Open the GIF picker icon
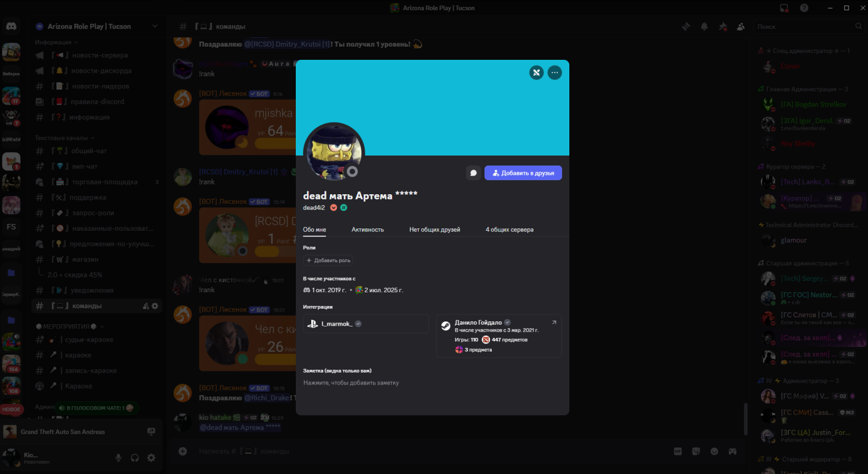Viewport: 868px width, 474px height. pos(678,451)
